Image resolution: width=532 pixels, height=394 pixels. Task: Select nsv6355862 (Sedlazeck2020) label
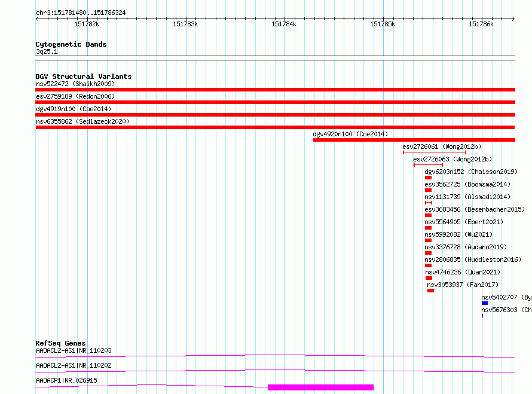coord(82,121)
